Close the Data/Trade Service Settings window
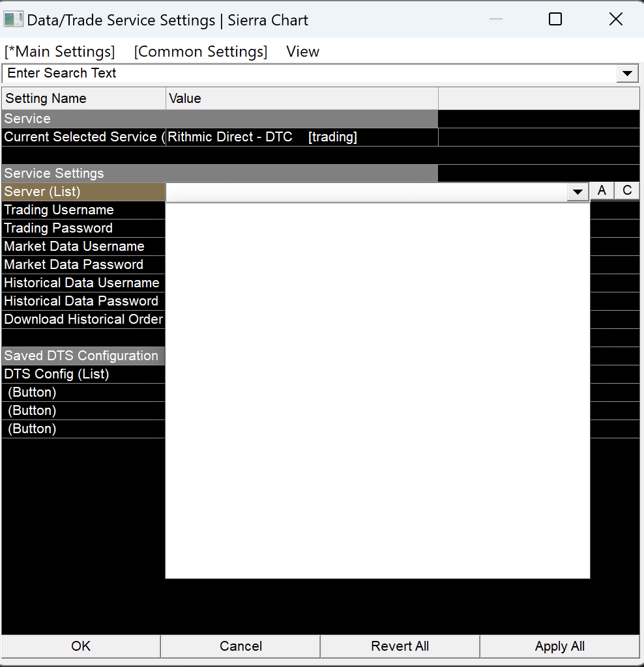This screenshot has height=667, width=644. (615, 19)
